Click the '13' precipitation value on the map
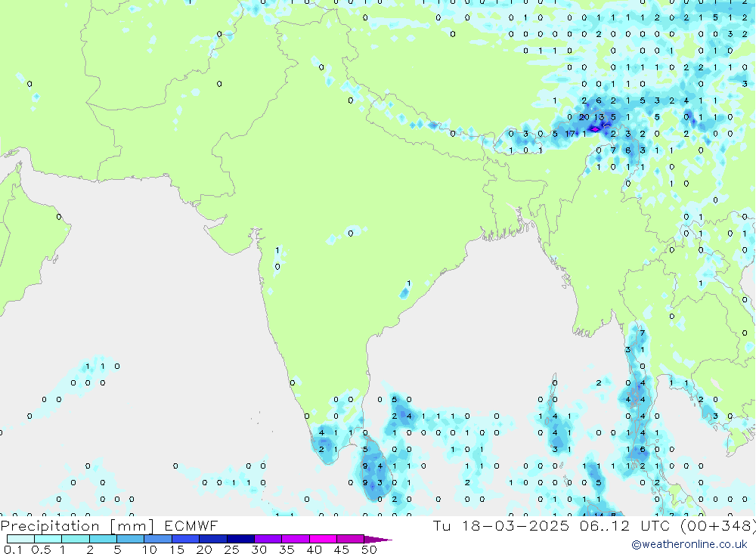The height and width of the screenshot is (554, 756). click(599, 116)
